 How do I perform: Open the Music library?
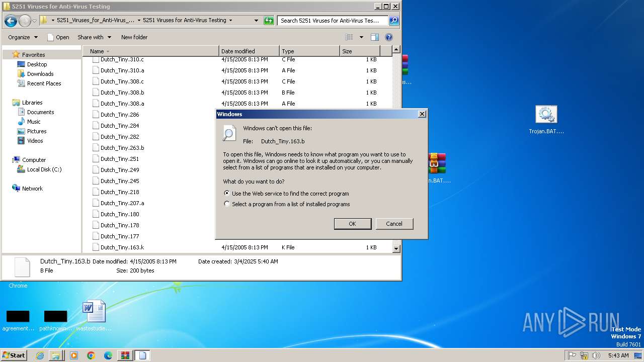tap(34, 122)
